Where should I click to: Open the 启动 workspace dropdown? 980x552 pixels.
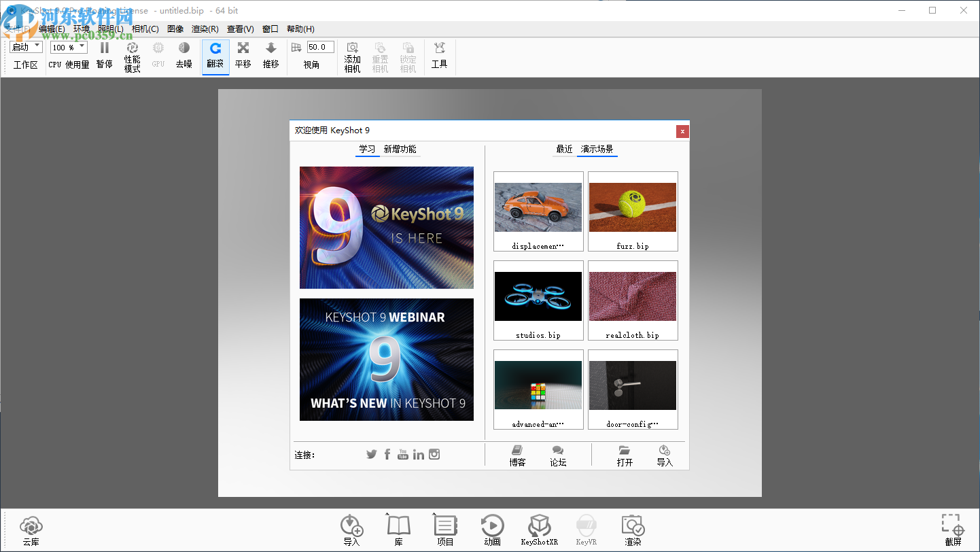25,46
